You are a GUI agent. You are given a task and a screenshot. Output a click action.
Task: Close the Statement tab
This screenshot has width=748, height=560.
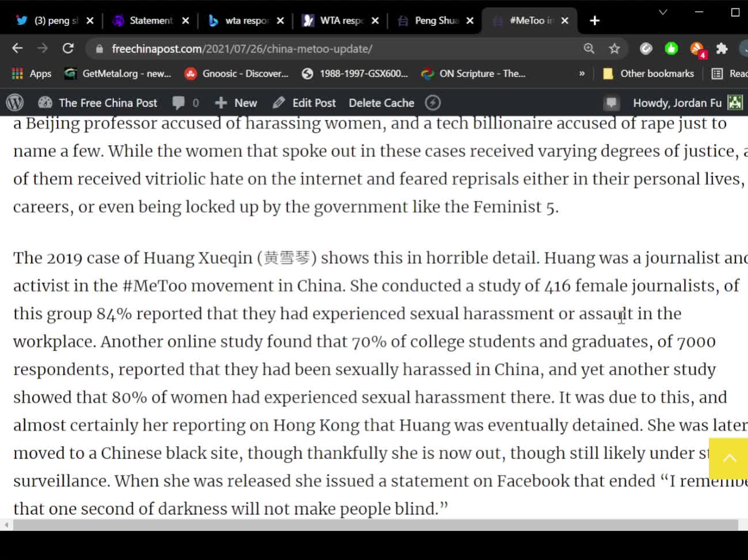[x=185, y=21]
